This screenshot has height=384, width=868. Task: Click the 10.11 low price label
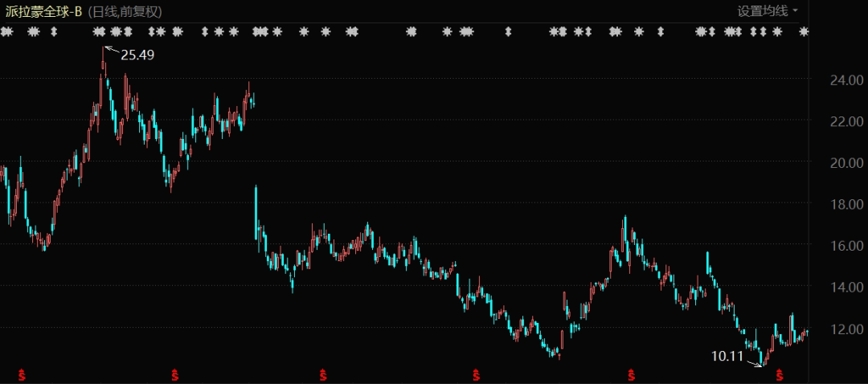point(727,357)
